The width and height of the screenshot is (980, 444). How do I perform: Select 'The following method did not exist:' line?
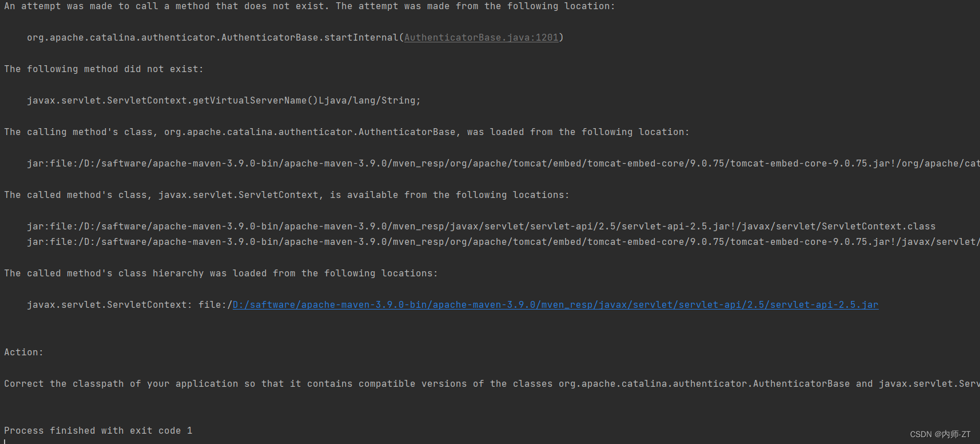(103, 69)
